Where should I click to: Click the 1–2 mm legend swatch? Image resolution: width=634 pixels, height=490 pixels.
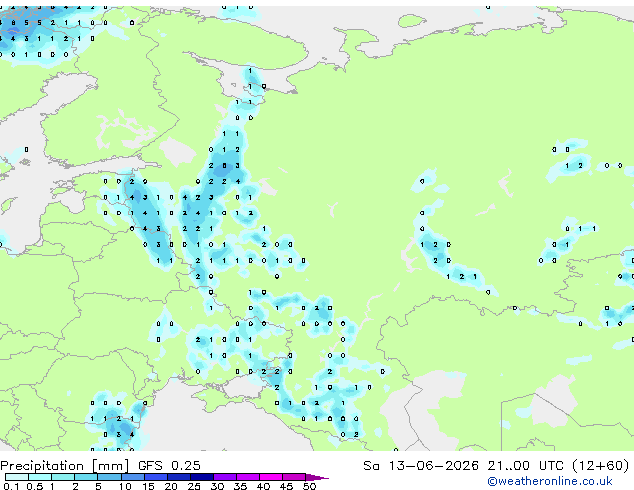[x=63, y=477]
